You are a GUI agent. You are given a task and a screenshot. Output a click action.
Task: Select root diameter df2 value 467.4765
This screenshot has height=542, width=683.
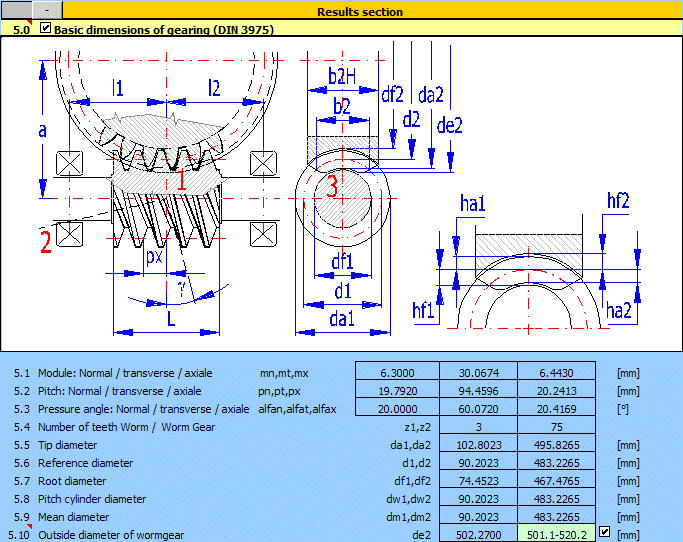(x=556, y=481)
